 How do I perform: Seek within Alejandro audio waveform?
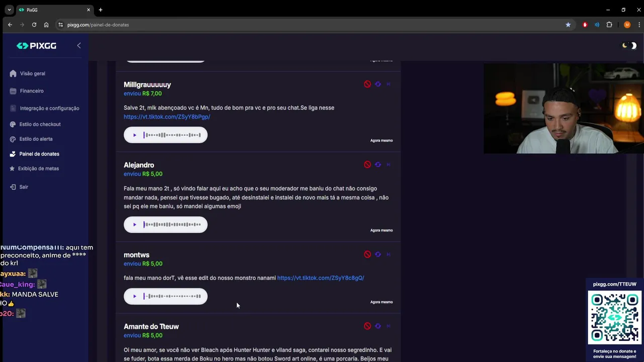172,225
